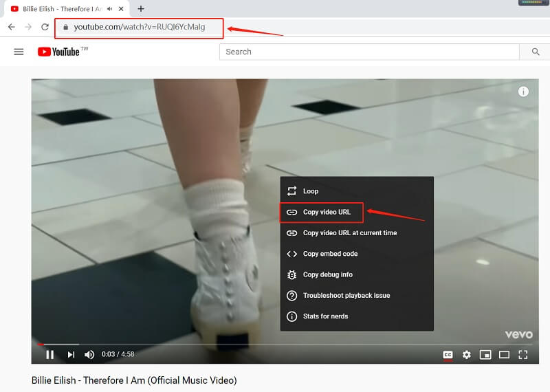Image resolution: width=550 pixels, height=392 pixels.
Task: Click the browser forward arrow
Action: 28,27
